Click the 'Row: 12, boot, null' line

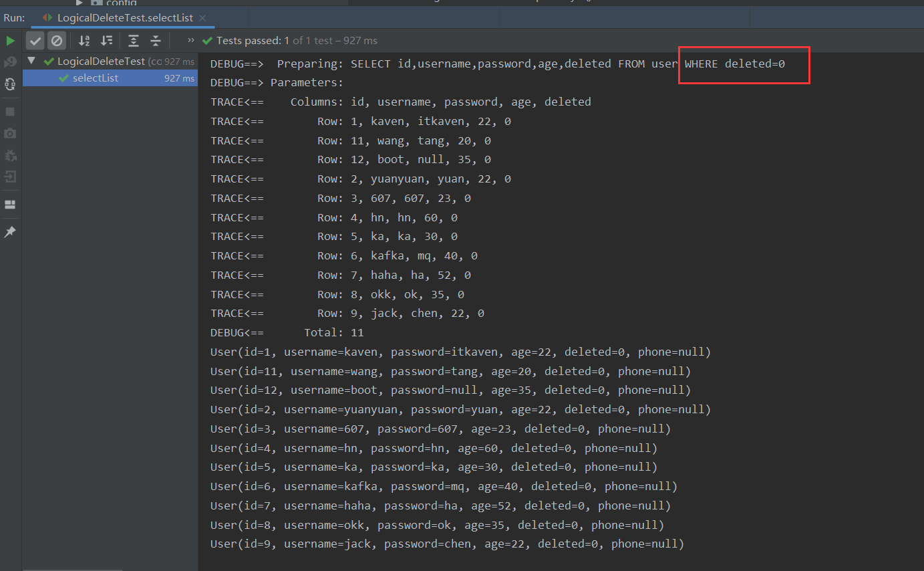point(351,160)
